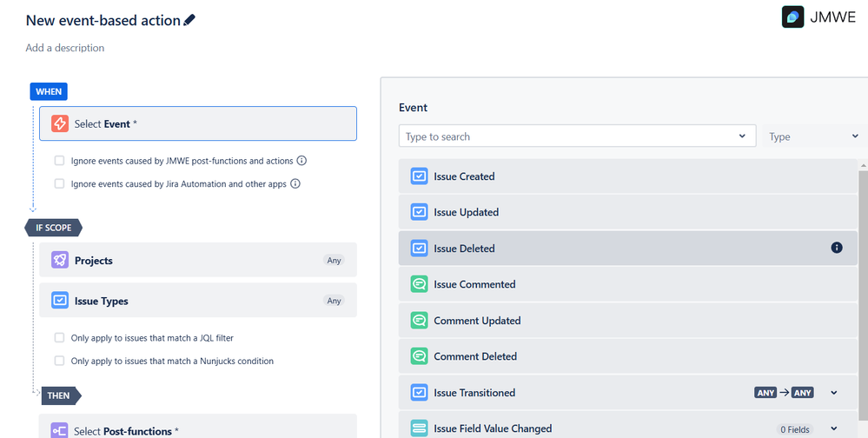Click the Issue Transitioned event icon
The image size is (868, 438).
419,393
